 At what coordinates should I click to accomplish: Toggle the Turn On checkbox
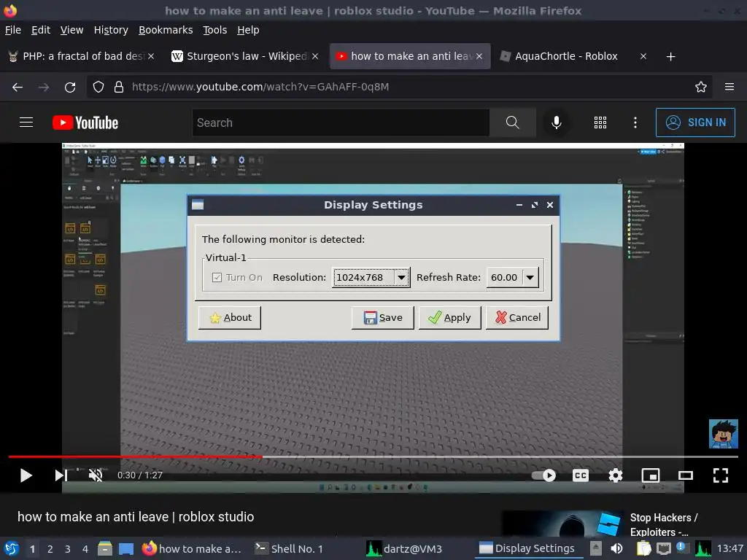pos(217,278)
